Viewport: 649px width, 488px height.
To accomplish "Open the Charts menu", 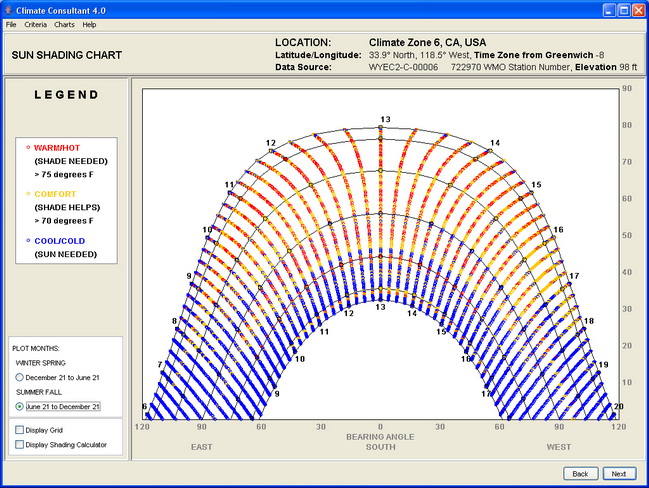I will (64, 24).
